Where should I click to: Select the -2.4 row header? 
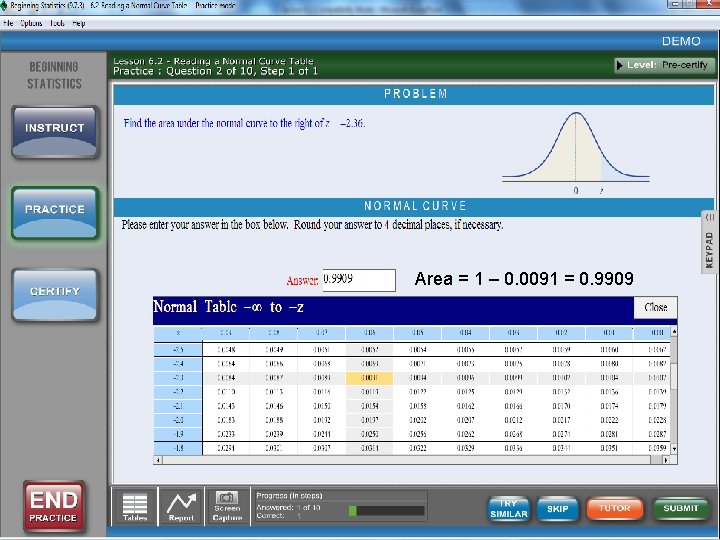178,364
